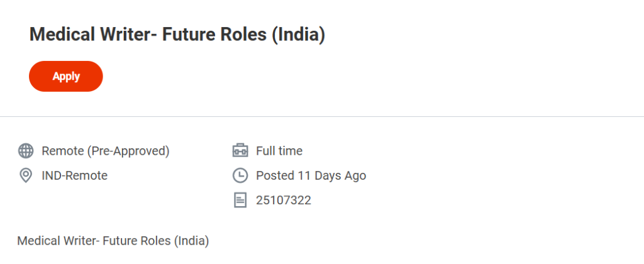The width and height of the screenshot is (644, 264).
Task: Click the small Medical Writer description line at bottom
Action: [113, 241]
